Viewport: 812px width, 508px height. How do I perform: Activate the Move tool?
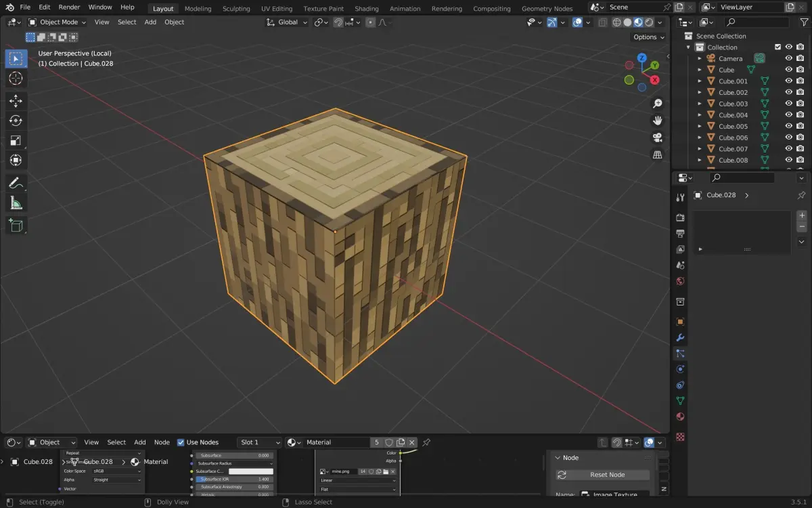point(16,101)
